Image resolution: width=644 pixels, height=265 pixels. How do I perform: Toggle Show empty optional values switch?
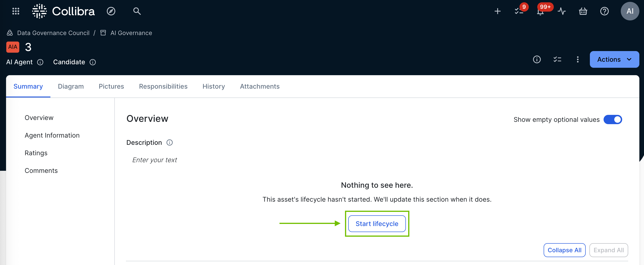point(612,120)
